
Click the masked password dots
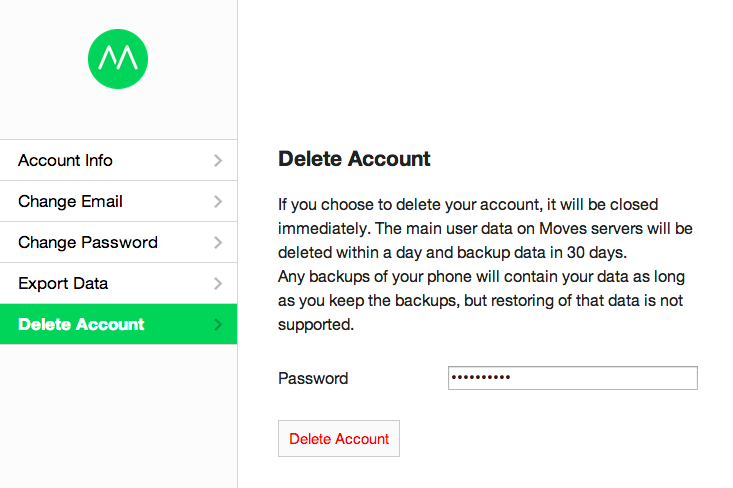[x=481, y=378]
